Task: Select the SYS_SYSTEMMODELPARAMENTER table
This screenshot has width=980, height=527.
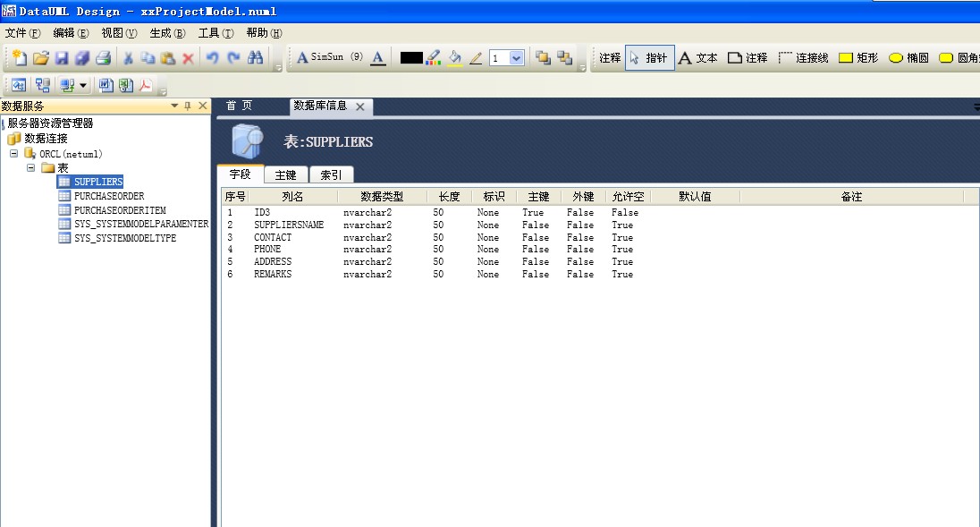Action: pyautogui.click(x=141, y=224)
